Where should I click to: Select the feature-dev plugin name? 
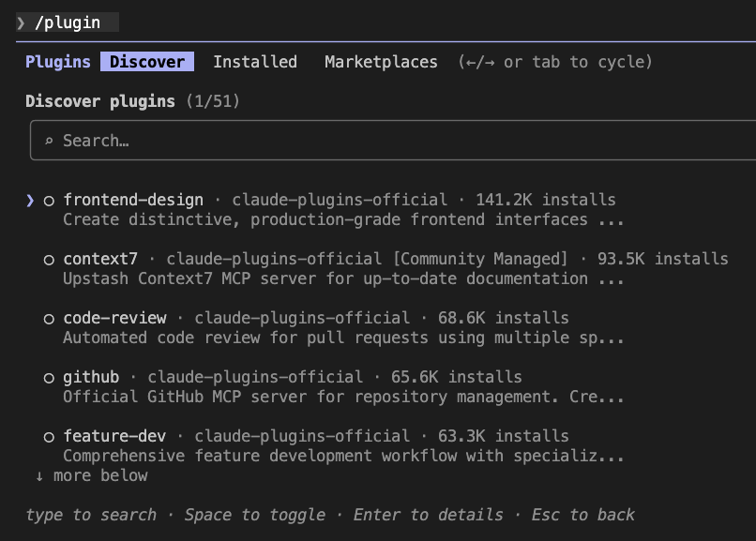click(114, 436)
